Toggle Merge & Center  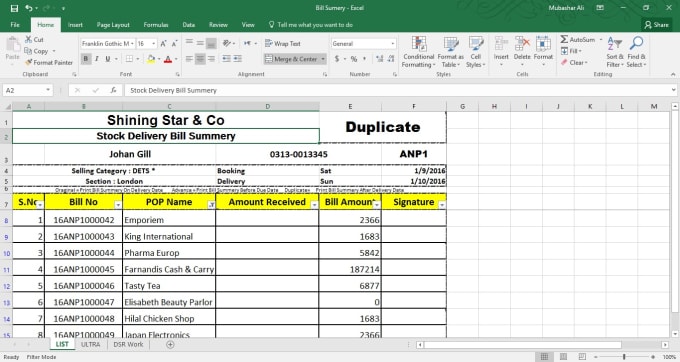(x=291, y=59)
